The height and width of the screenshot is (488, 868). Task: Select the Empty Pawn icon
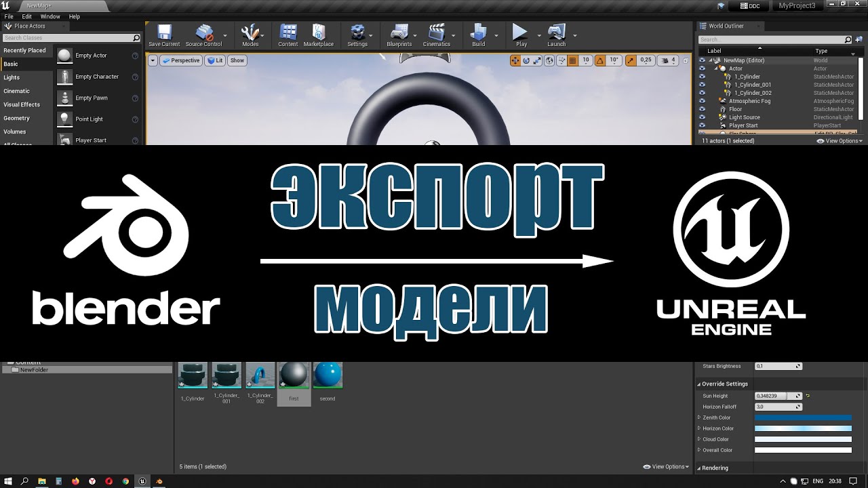(x=64, y=98)
